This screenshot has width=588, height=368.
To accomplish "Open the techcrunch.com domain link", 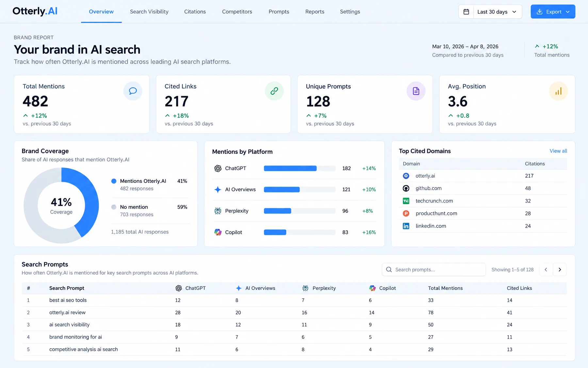I will coord(434,201).
